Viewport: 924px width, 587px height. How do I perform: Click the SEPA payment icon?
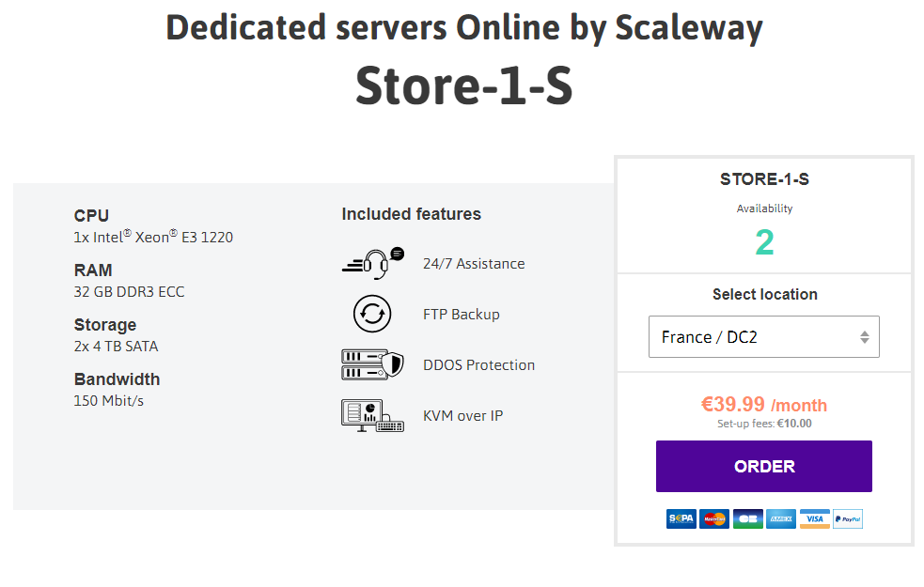click(x=681, y=518)
